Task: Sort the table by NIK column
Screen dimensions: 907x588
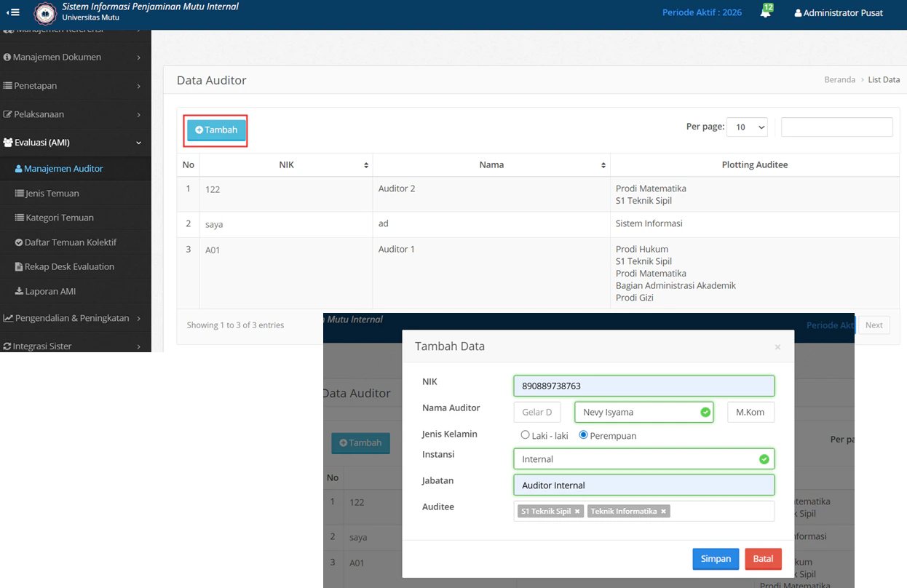Action: 286,165
